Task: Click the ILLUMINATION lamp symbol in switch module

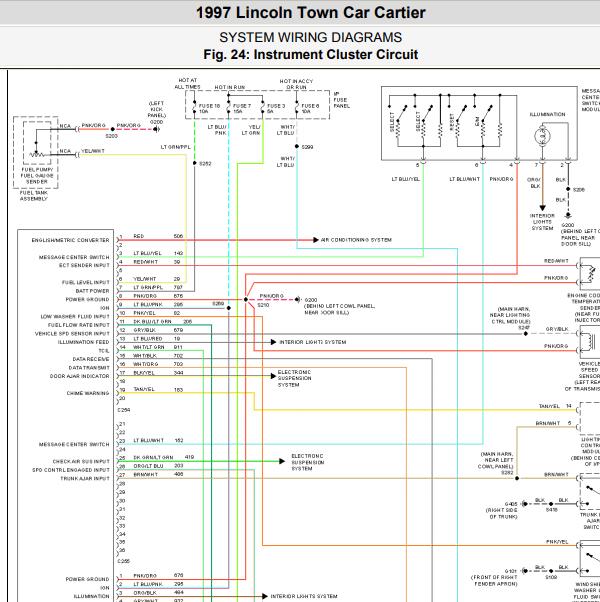Action: pos(542,137)
